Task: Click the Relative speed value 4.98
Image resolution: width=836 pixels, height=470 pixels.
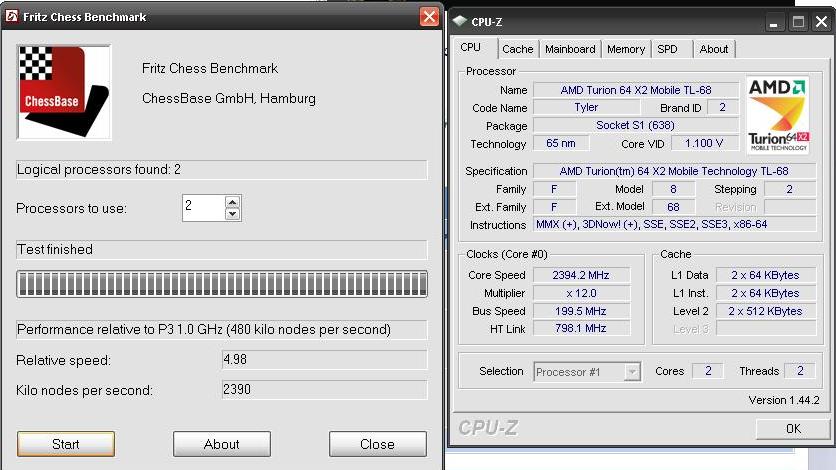Action: click(x=324, y=360)
